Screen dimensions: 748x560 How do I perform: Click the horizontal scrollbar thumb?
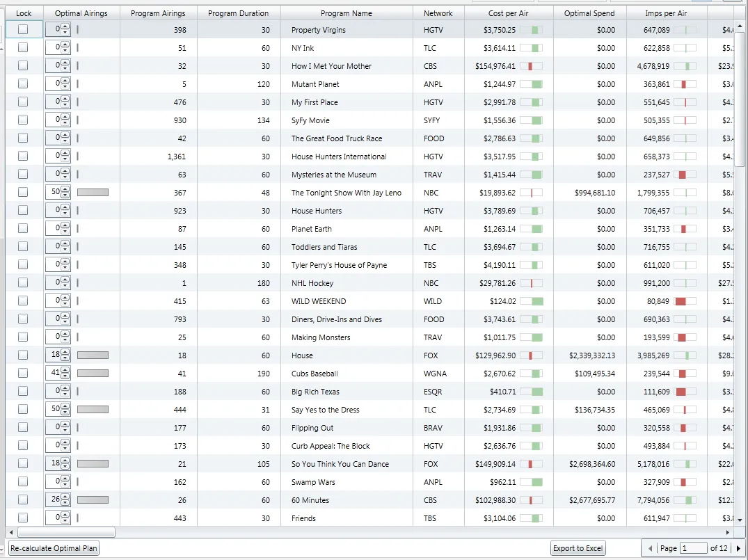tap(66, 532)
